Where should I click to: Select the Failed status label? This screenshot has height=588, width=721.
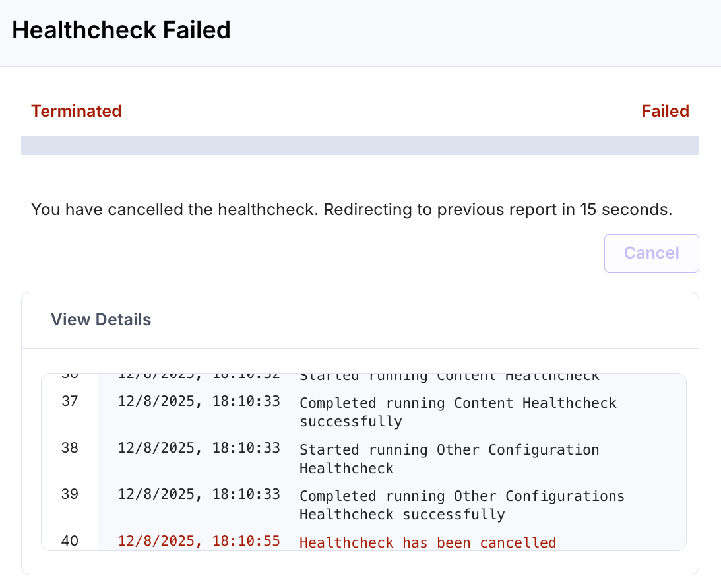pyautogui.click(x=665, y=111)
